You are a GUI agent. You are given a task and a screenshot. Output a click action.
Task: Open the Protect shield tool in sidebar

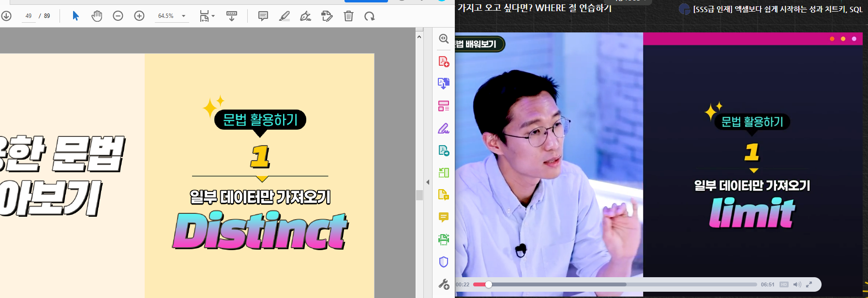[x=444, y=262]
